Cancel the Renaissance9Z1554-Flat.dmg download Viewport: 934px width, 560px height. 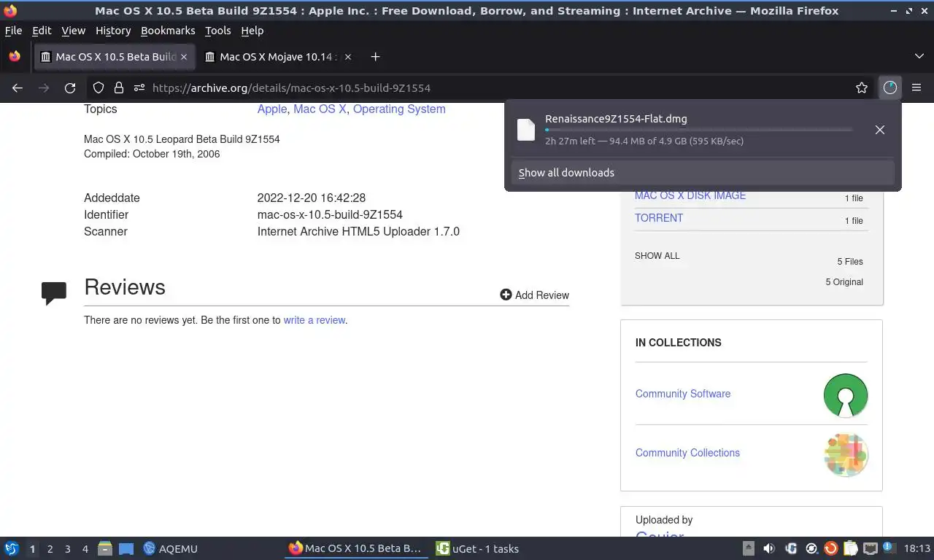[x=879, y=130]
